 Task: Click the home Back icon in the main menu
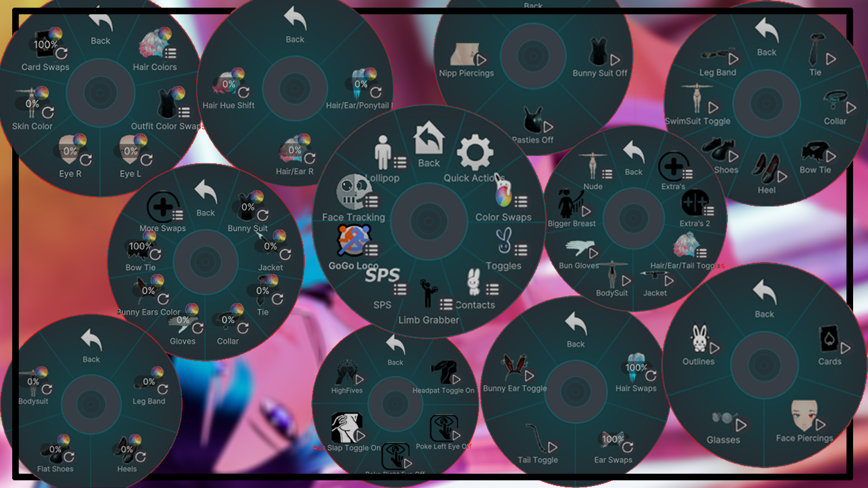429,138
